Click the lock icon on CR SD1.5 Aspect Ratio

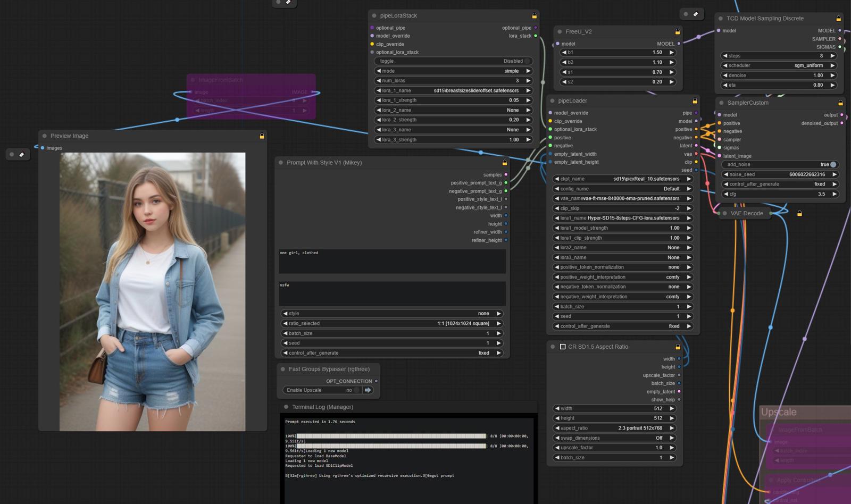coord(678,347)
